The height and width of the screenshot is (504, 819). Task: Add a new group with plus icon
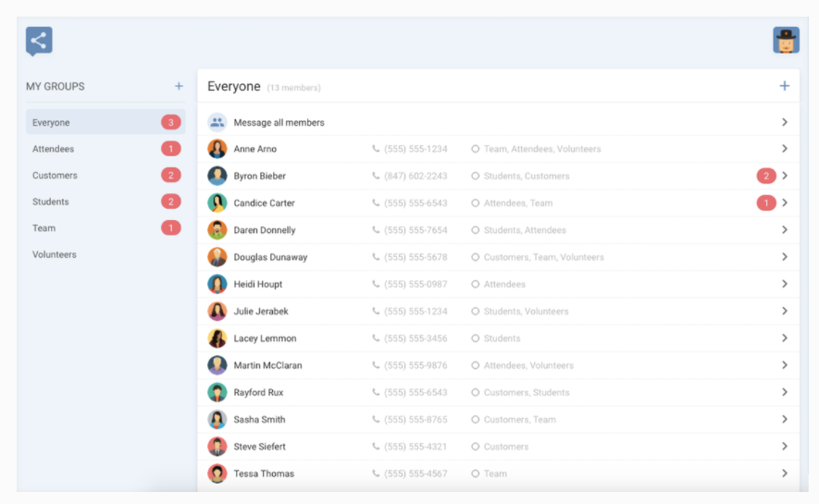click(x=179, y=86)
